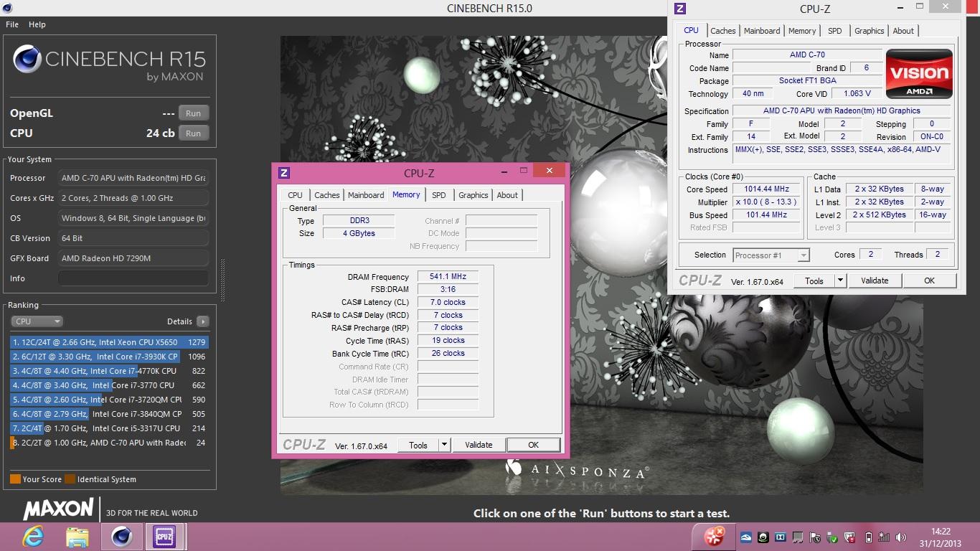This screenshot has height=551, width=980.
Task: Switch to About tab in pink CPU-Z window
Action: point(507,195)
